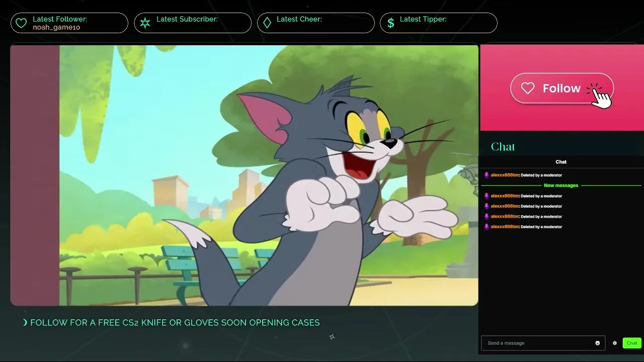
Task: Click the Latest Follower label
Action: point(60,19)
